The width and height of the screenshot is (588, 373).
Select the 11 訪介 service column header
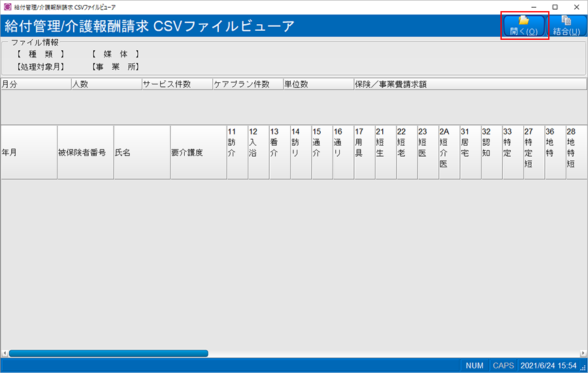pos(237,152)
